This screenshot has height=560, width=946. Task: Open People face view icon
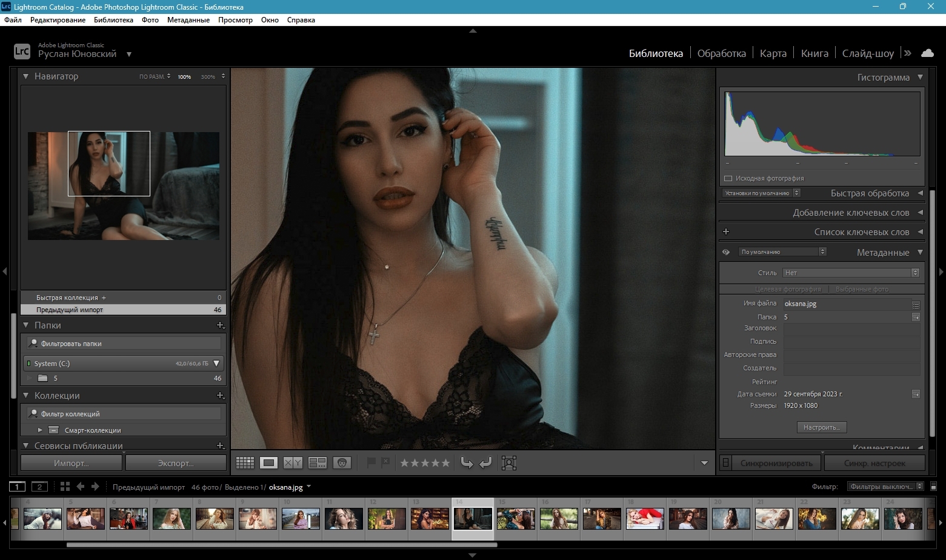point(342,463)
